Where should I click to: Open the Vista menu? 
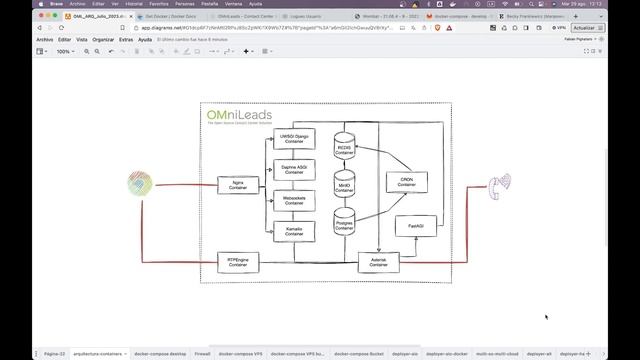point(82,40)
